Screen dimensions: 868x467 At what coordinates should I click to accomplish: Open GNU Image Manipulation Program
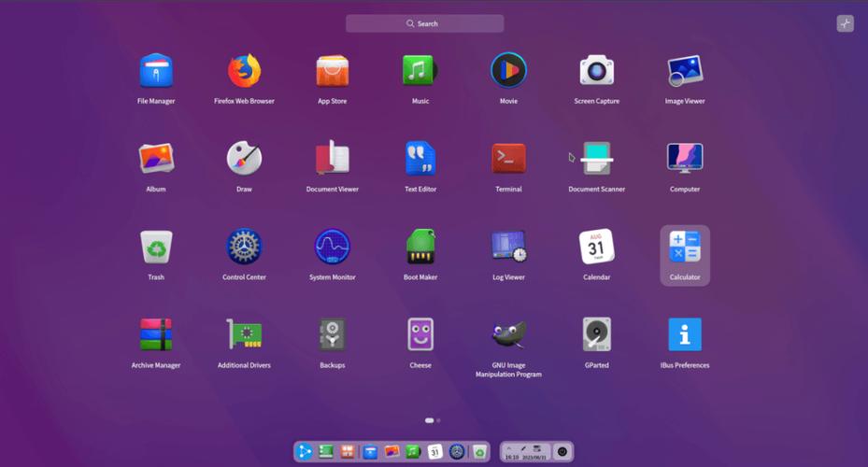click(x=508, y=334)
